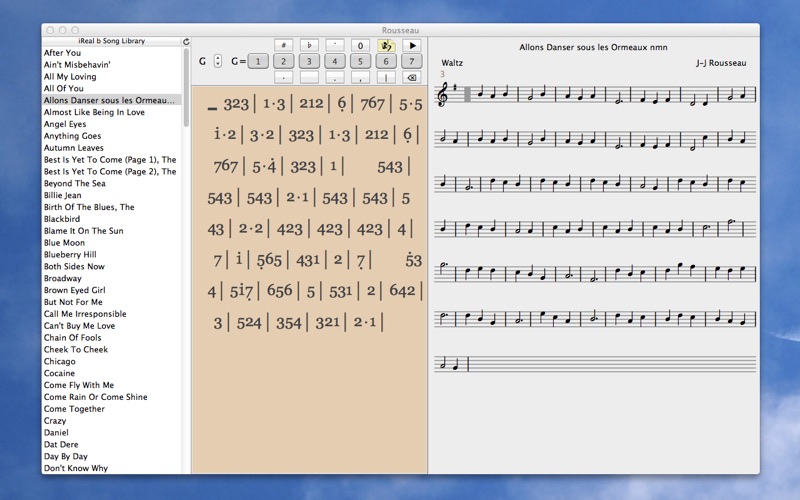Click the treble clef on the staff
The image size is (800, 500).
tap(443, 95)
